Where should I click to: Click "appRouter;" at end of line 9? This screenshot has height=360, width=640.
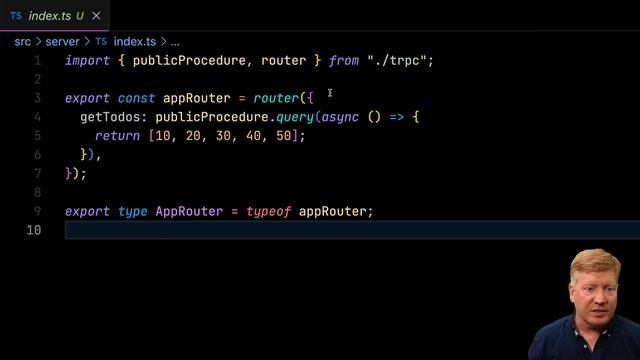click(x=336, y=211)
